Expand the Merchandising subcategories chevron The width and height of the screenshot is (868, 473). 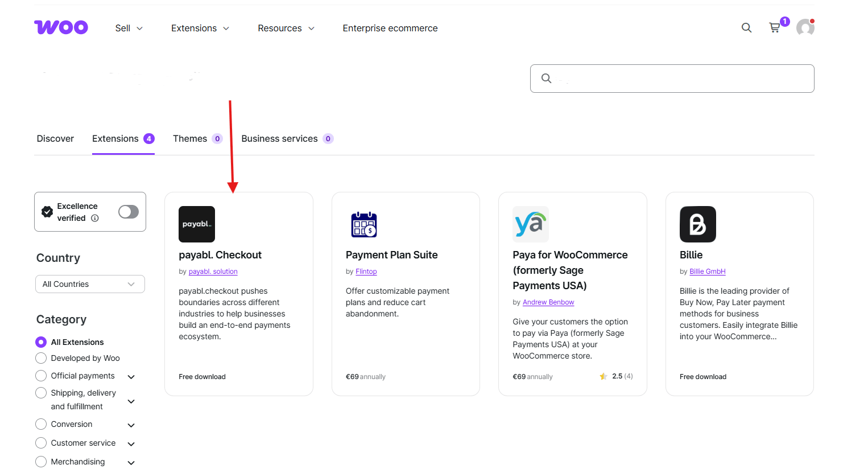point(131,463)
